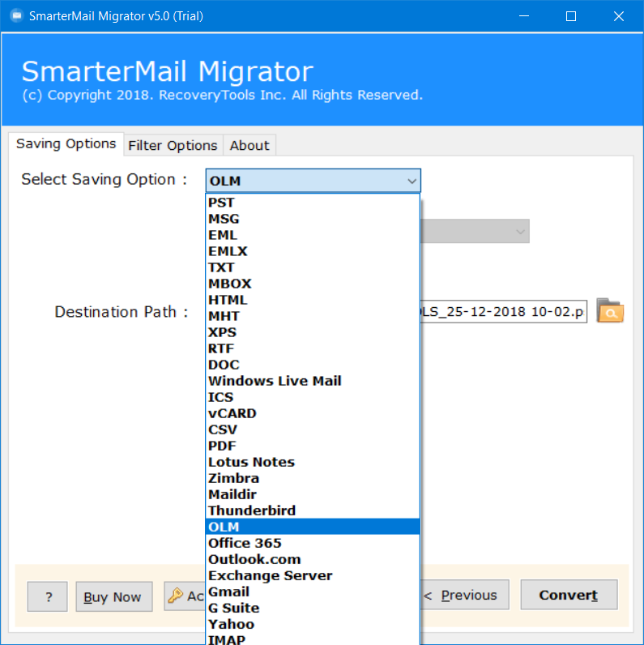Screen dimensions: 644x645
Task: Open the greyed-out dropdown below the saving option
Action: [x=475, y=231]
